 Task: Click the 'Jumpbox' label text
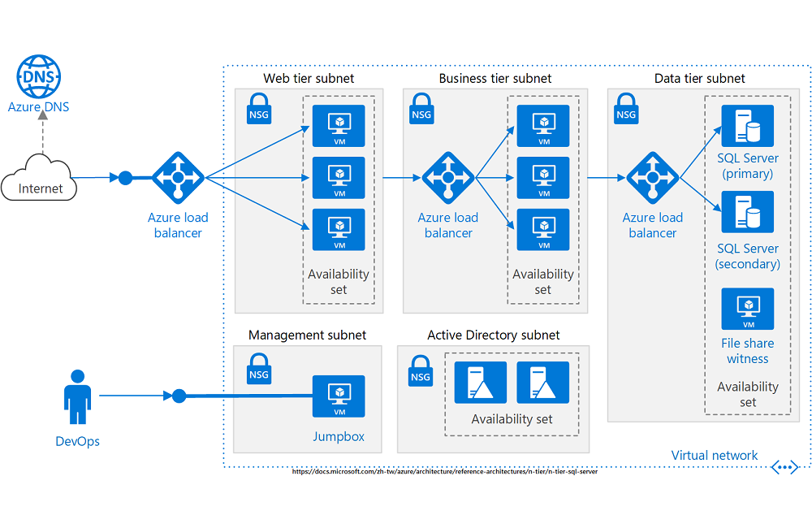pyautogui.click(x=339, y=437)
